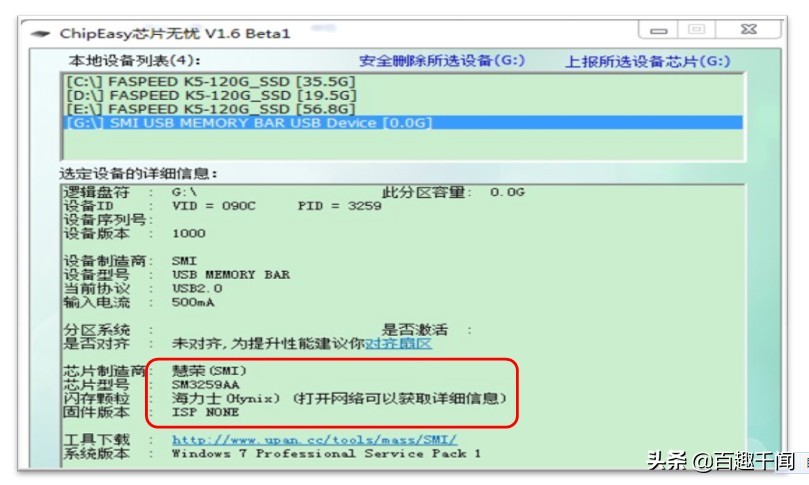Maximize the ChipEasy window

pyautogui.click(x=696, y=30)
